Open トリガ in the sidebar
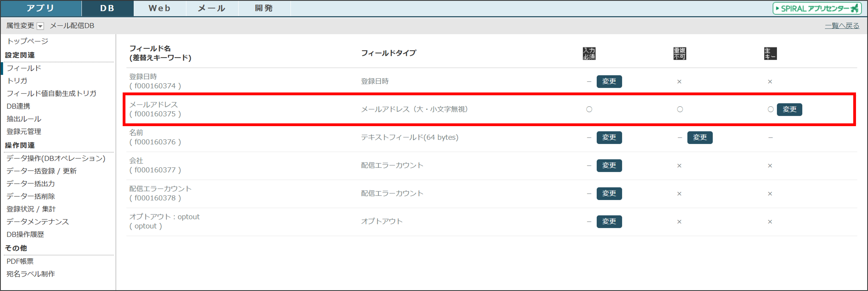Image resolution: width=868 pixels, height=291 pixels. tap(17, 81)
